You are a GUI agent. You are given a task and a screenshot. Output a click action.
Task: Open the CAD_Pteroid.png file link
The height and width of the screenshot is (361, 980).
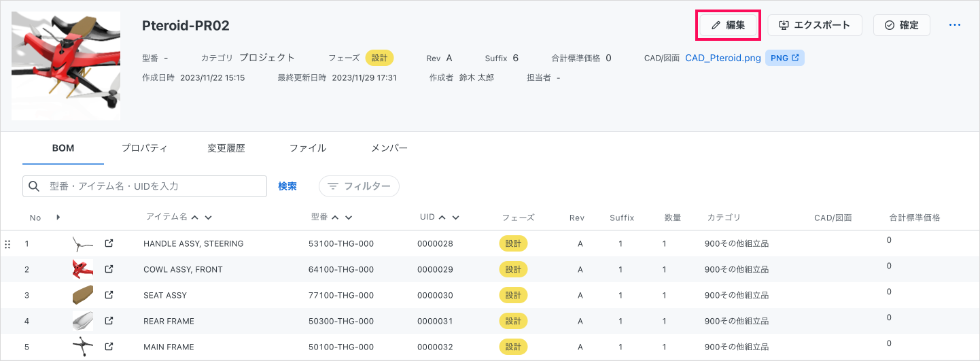722,58
